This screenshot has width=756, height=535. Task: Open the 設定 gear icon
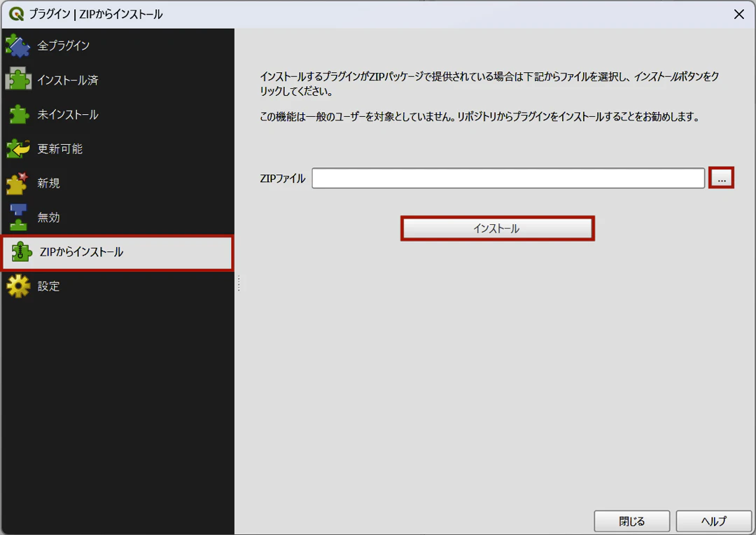17,286
